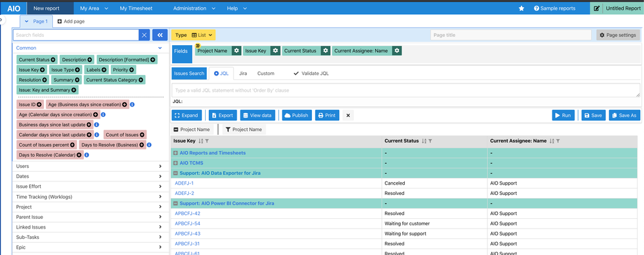Click View data button

pyautogui.click(x=257, y=116)
